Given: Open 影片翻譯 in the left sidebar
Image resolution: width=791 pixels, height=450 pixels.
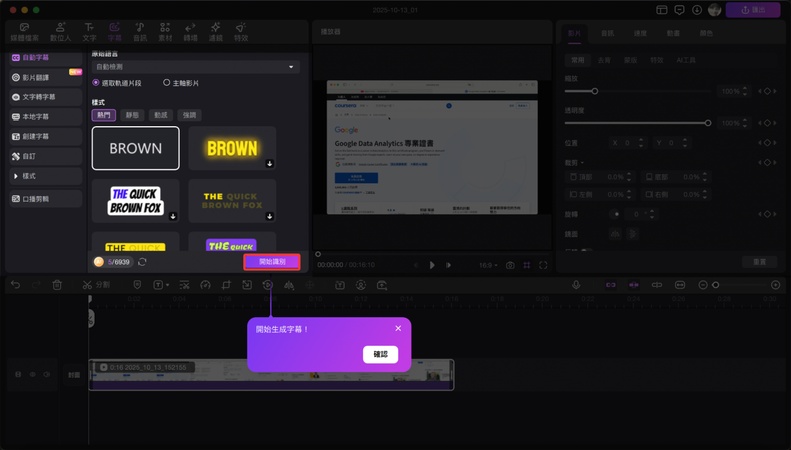Looking at the screenshot, I should (x=40, y=77).
